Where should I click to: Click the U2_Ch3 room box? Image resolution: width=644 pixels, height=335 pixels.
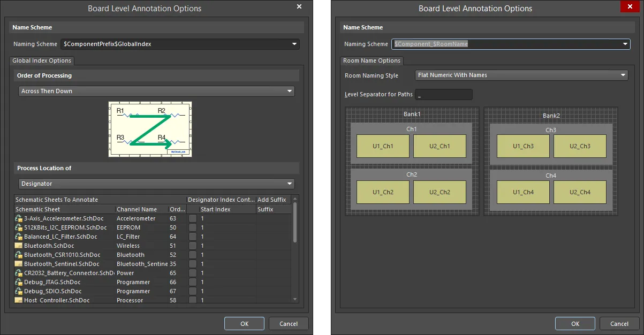tap(580, 146)
